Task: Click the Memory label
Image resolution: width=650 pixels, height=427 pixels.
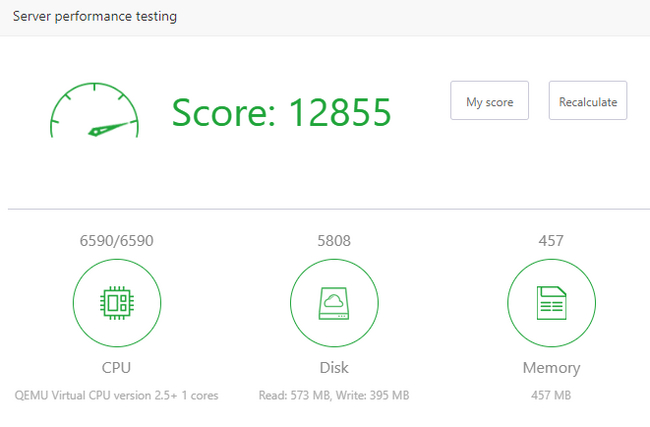Action: pos(551,368)
